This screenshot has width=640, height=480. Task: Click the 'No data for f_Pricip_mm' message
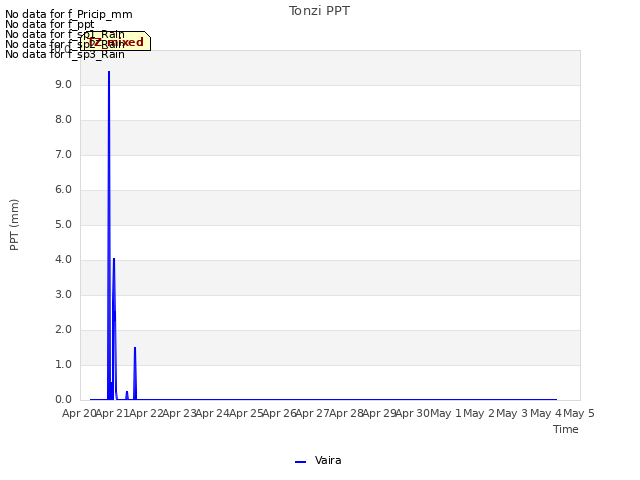pyautogui.click(x=69, y=14)
